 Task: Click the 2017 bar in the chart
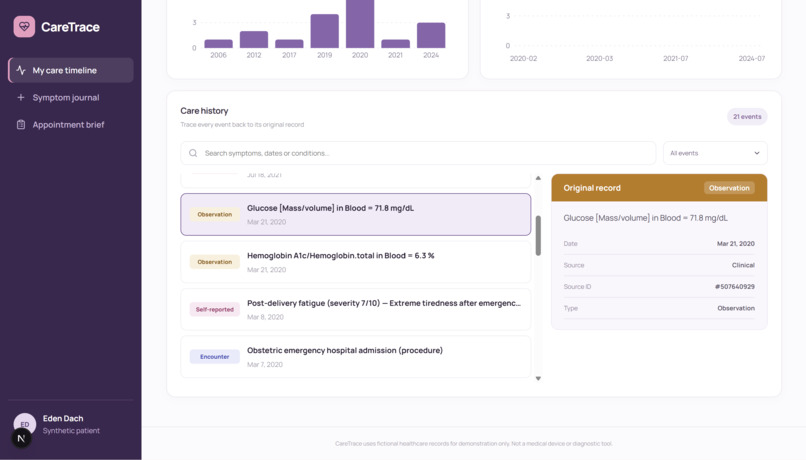click(x=289, y=44)
